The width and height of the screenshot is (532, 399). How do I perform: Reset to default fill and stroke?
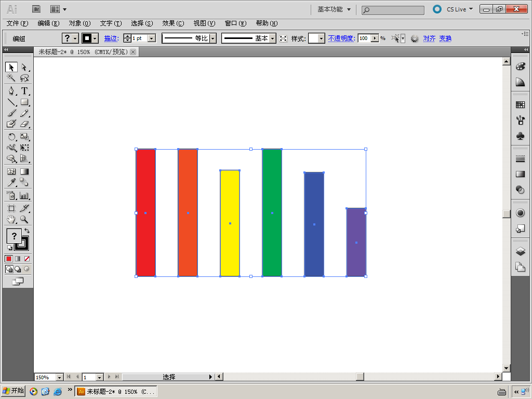10,248
